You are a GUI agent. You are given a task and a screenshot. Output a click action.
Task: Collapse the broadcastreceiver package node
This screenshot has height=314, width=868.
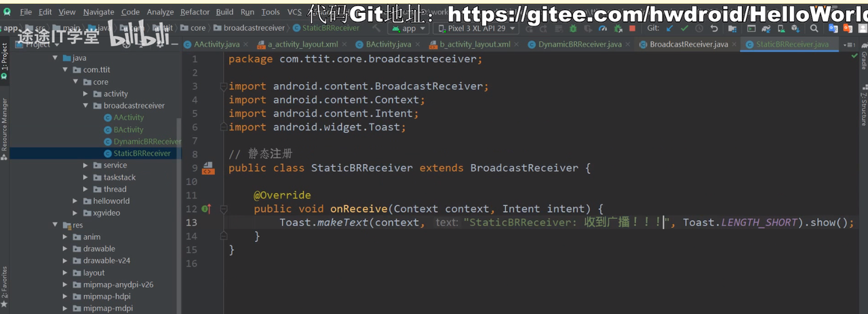click(85, 106)
